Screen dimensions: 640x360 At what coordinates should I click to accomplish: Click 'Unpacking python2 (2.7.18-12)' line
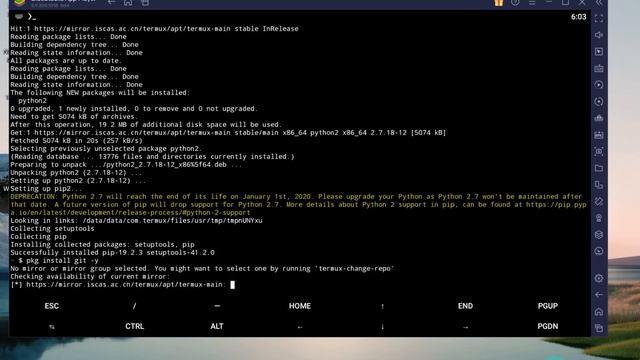[x=76, y=173]
